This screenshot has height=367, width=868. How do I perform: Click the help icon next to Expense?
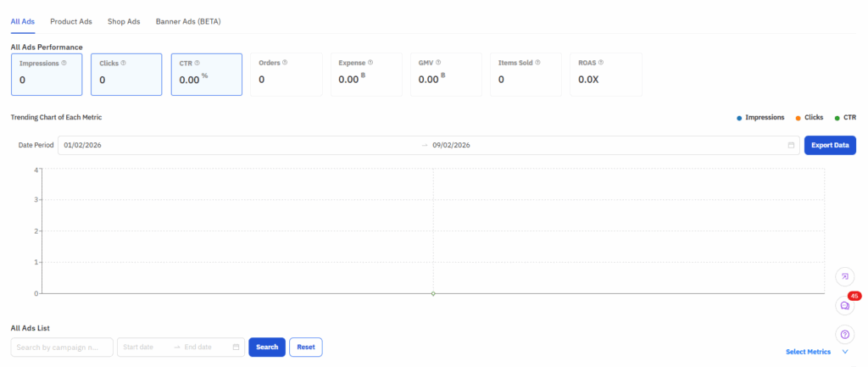371,63
